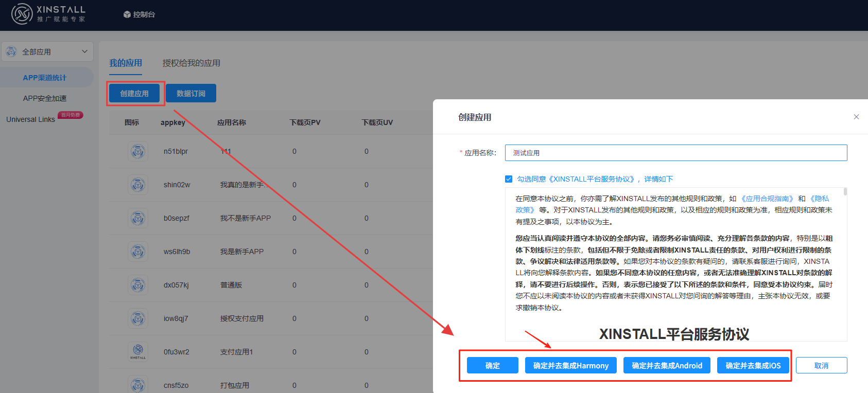The width and height of the screenshot is (868, 393).
Task: Select appkey iow8qj7
Action: point(176,318)
